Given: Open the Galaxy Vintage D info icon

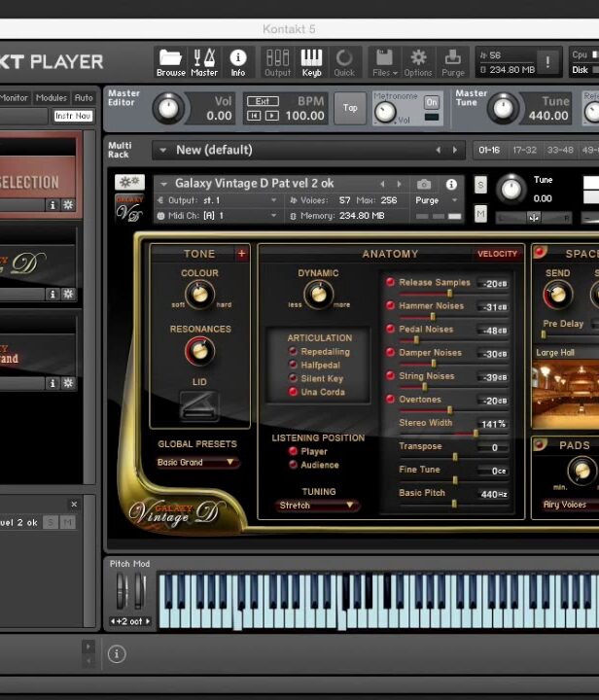Looking at the screenshot, I should [x=451, y=184].
